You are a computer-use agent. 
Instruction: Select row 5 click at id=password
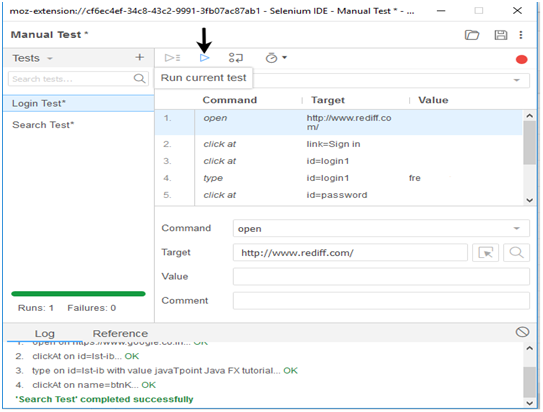338,195
